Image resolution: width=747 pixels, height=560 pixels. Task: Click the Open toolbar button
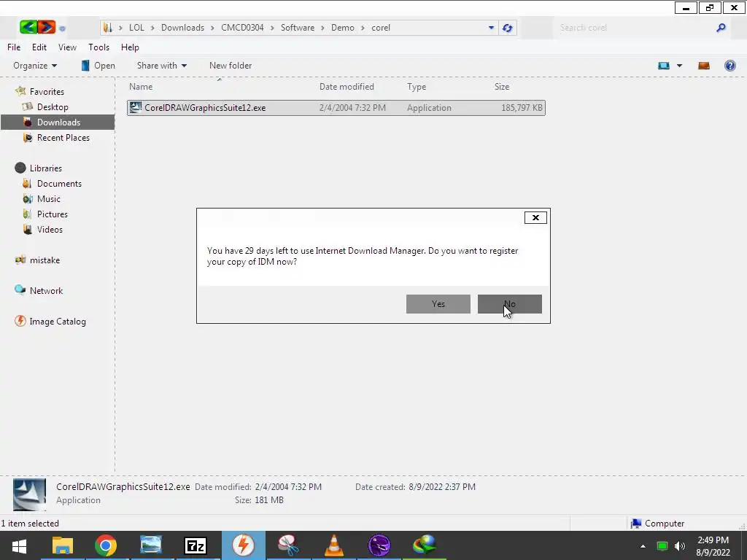pyautogui.click(x=98, y=66)
